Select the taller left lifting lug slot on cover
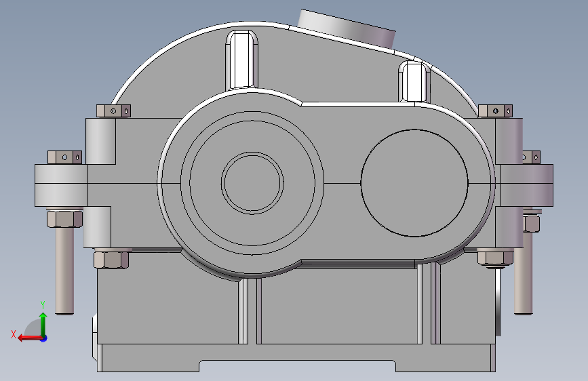Image resolution: width=588 pixels, height=381 pixels. pyautogui.click(x=242, y=60)
